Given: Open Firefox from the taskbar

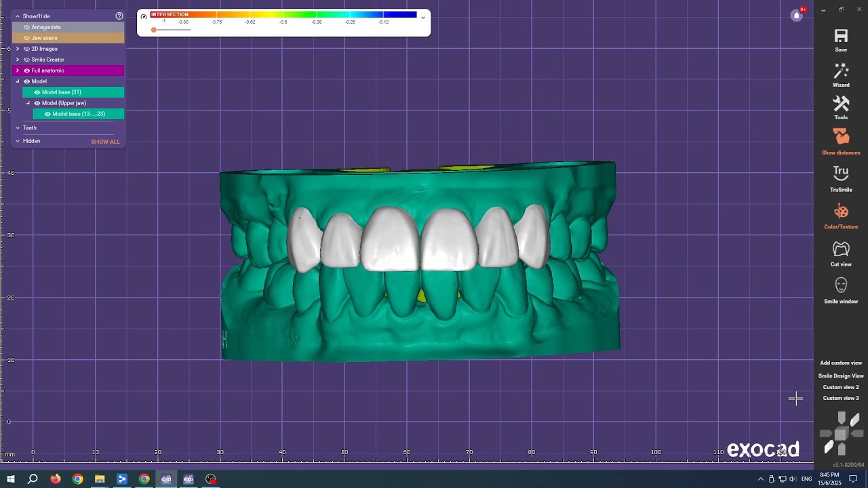Looking at the screenshot, I should (56, 479).
